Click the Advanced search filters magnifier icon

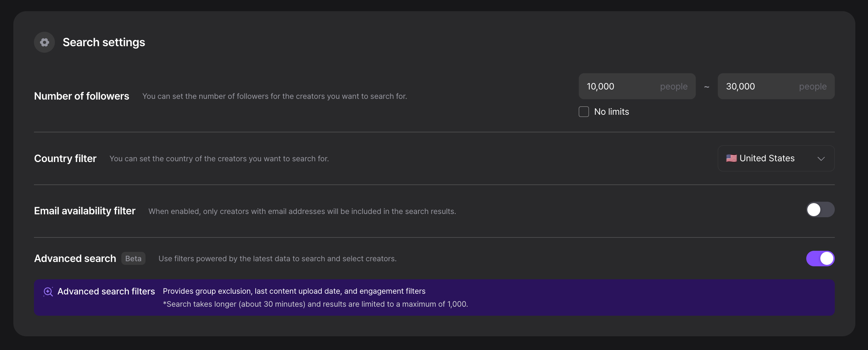(48, 292)
